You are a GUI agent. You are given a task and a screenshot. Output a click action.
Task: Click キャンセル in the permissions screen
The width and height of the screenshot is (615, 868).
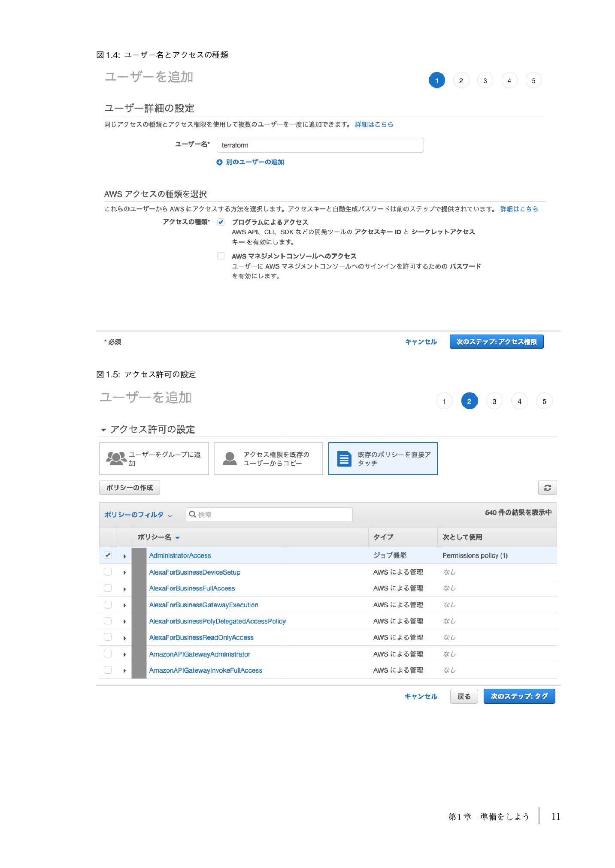tap(421, 696)
